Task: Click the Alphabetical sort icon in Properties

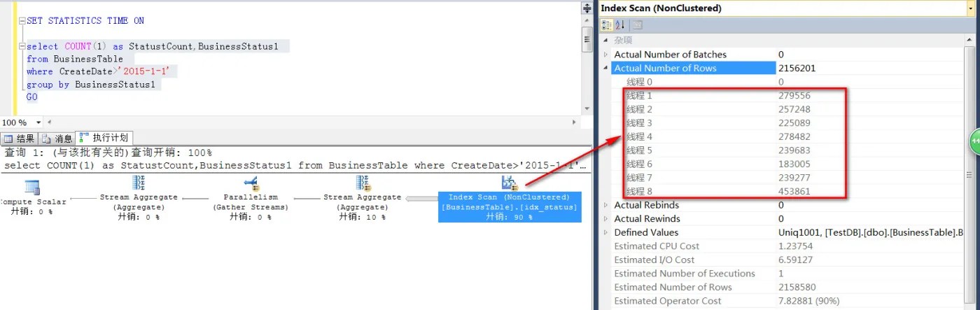Action: (620, 24)
